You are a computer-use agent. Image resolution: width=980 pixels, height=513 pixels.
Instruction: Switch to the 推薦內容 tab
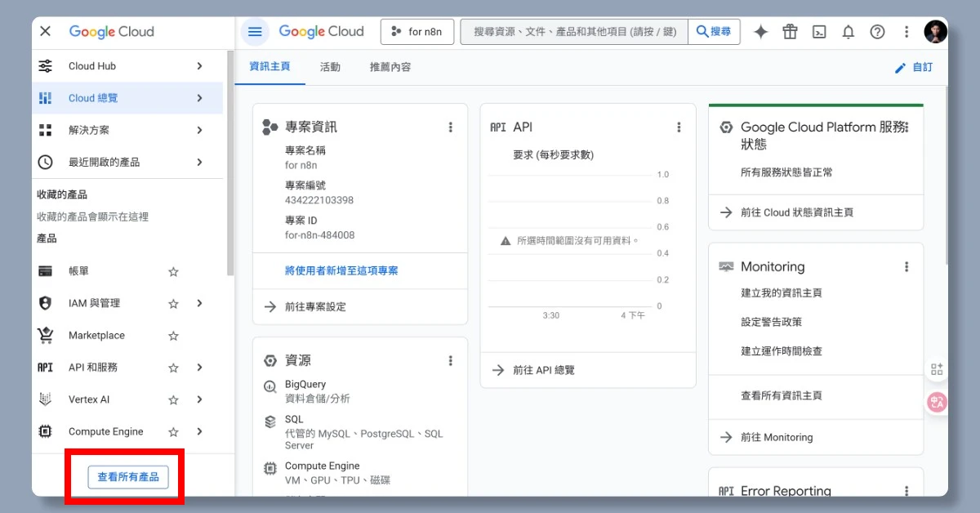pos(390,67)
